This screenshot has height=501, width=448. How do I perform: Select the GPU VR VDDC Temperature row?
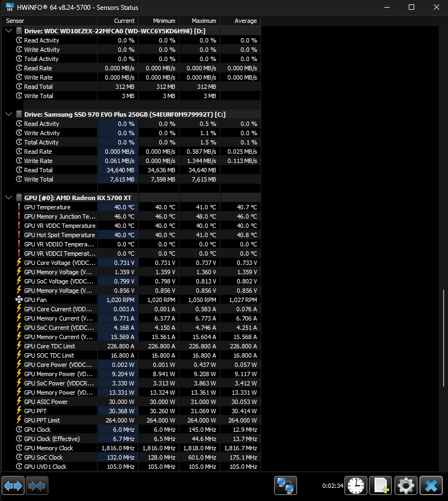coord(138,226)
